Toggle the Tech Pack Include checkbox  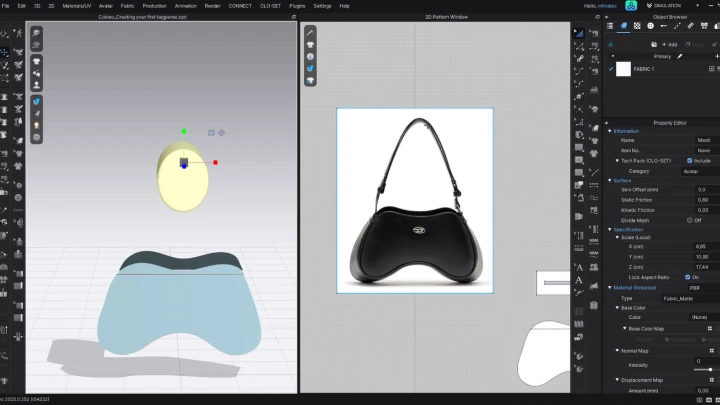click(689, 161)
